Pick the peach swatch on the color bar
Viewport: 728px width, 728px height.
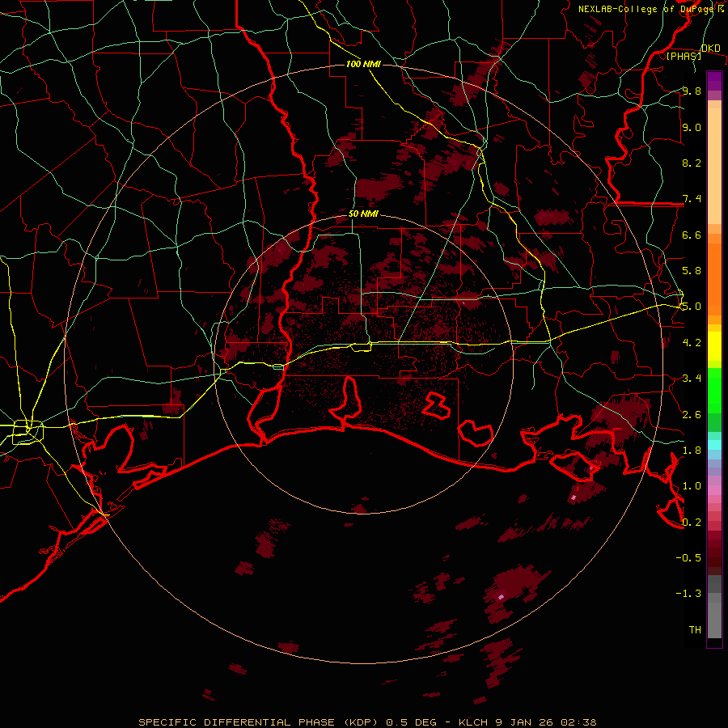[714, 167]
